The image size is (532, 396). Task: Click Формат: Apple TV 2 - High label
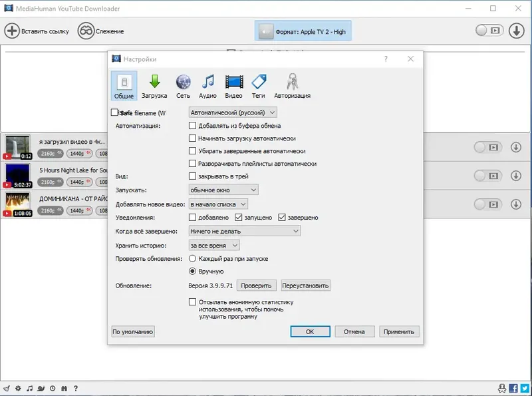[311, 31]
